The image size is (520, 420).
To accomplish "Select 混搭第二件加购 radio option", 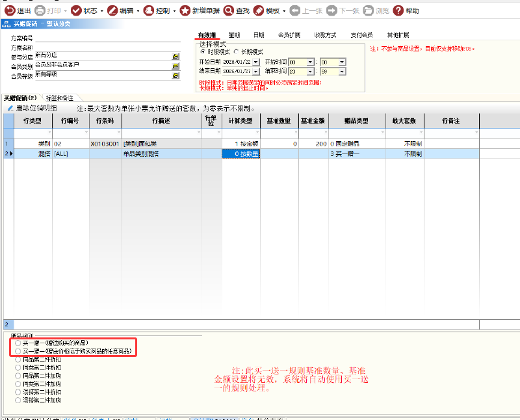I will [18, 400].
